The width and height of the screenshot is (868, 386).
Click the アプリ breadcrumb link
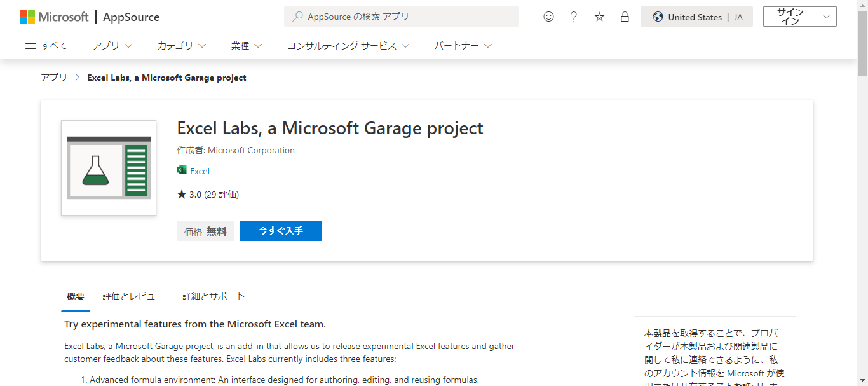53,77
